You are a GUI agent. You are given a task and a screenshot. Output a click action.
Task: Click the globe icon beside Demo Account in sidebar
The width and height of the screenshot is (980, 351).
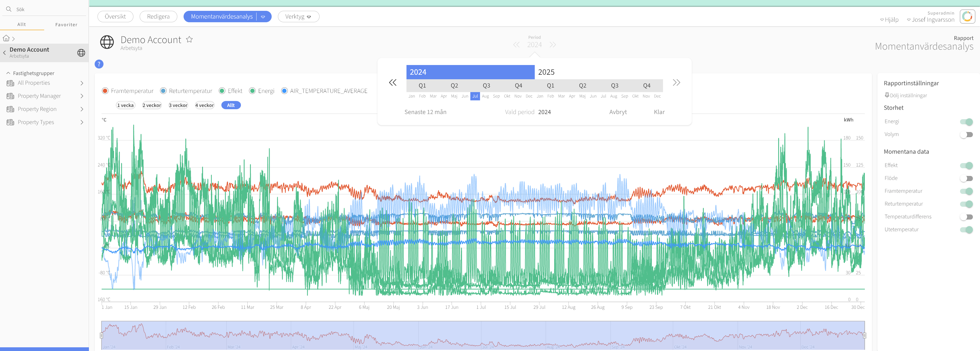coord(81,53)
